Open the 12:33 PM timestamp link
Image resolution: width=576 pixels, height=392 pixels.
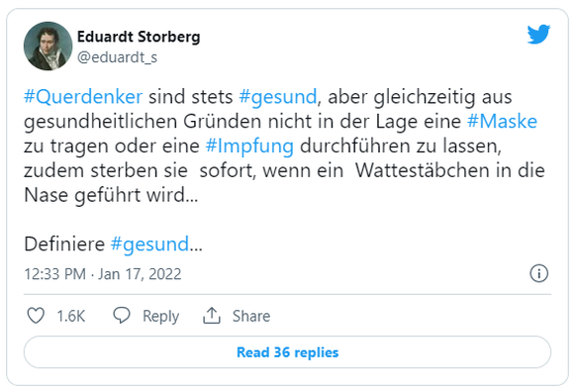point(54,274)
